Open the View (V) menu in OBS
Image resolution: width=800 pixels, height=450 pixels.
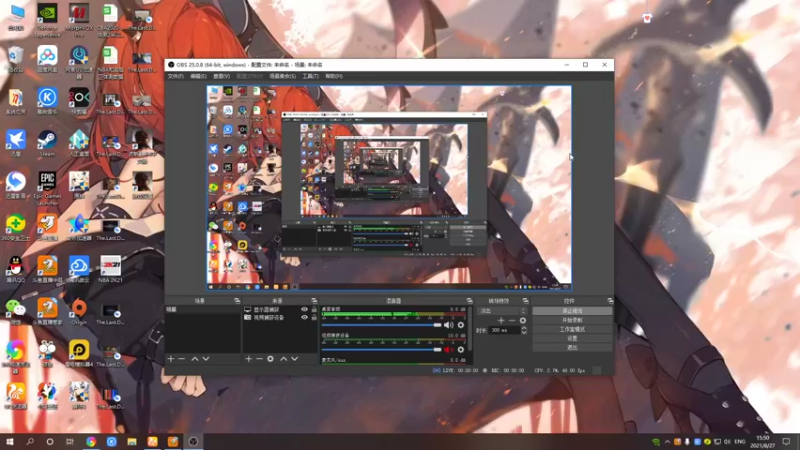pos(221,76)
